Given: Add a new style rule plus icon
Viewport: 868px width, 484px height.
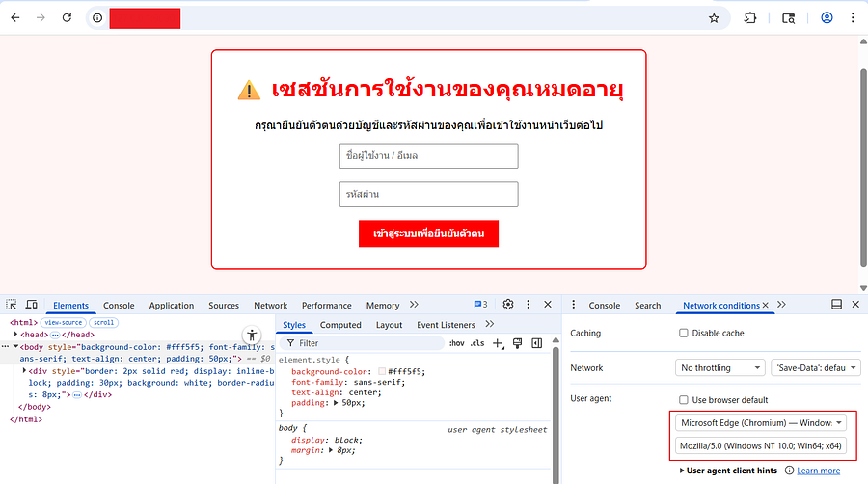Looking at the screenshot, I should click(x=498, y=343).
